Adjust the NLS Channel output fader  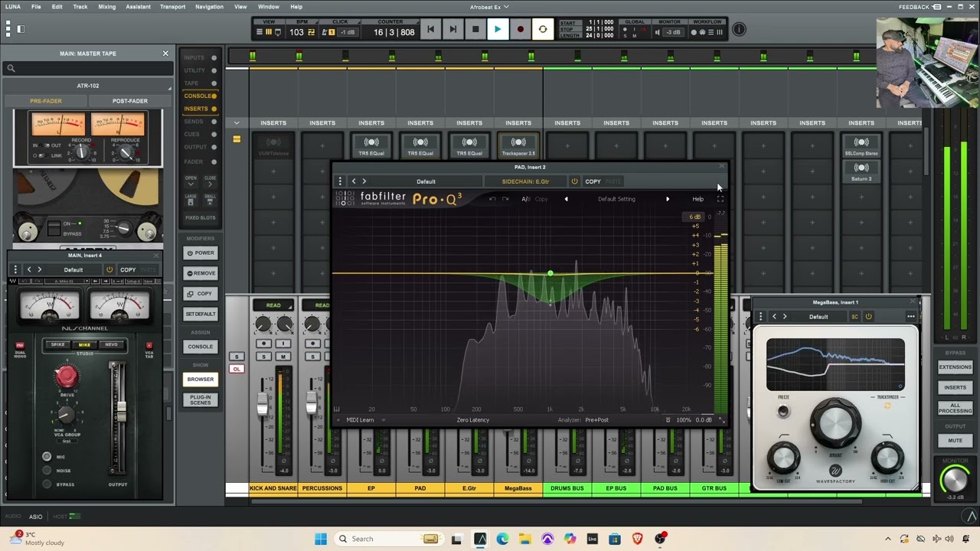pyautogui.click(x=120, y=411)
